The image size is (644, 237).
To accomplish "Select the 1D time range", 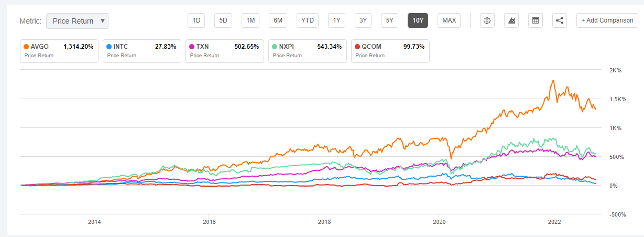I will tap(197, 20).
